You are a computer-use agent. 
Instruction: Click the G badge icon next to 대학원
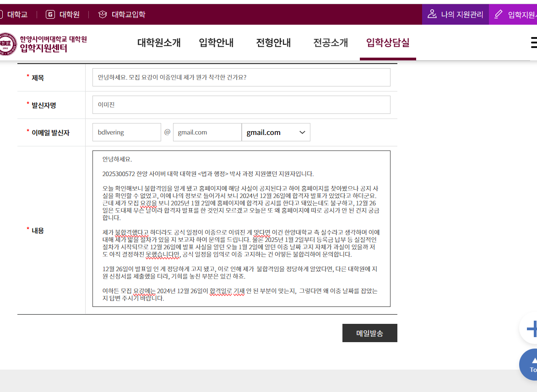(x=49, y=14)
